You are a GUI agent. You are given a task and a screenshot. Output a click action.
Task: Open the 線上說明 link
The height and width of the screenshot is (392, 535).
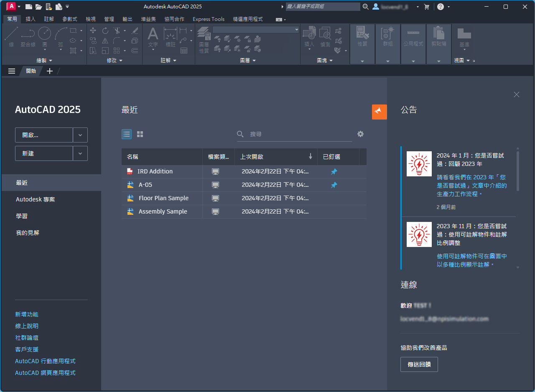click(27, 326)
